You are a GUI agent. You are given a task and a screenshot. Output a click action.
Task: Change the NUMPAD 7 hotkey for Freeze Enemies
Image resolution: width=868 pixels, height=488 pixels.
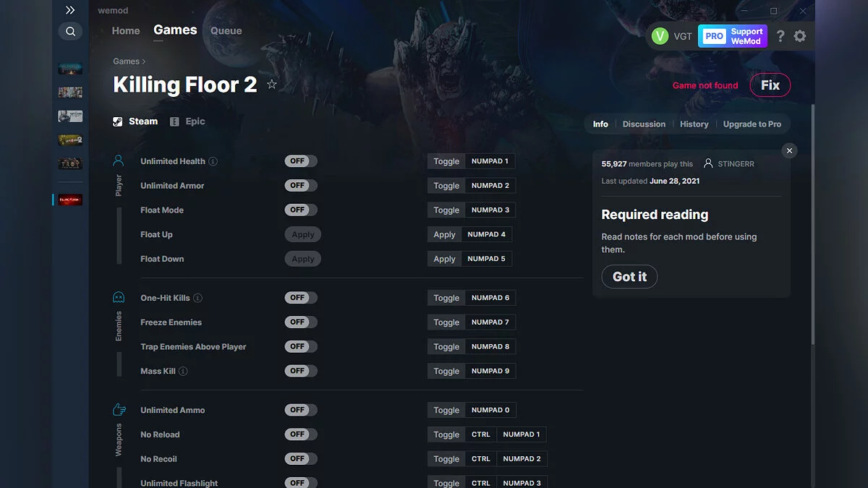click(x=490, y=322)
